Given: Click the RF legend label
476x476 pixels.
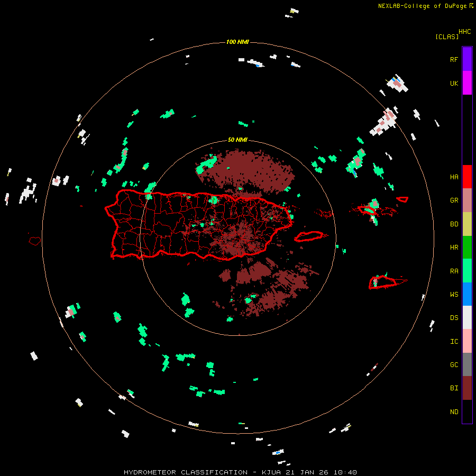Looking at the screenshot, I should pyautogui.click(x=454, y=59).
